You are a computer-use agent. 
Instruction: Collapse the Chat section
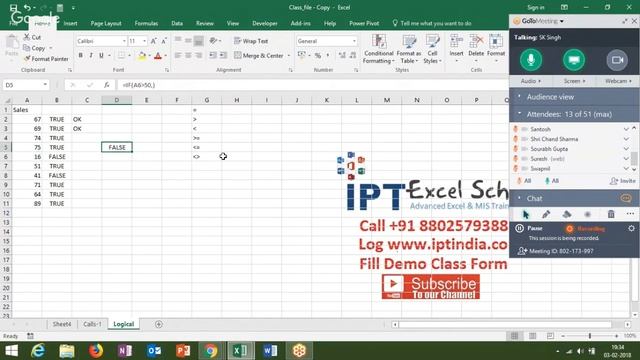(x=519, y=198)
